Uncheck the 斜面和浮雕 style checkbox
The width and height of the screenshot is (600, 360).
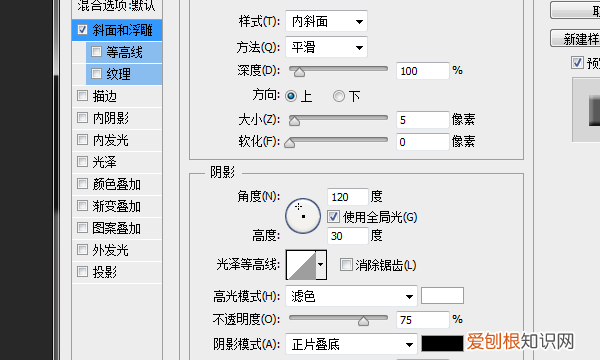(82, 29)
